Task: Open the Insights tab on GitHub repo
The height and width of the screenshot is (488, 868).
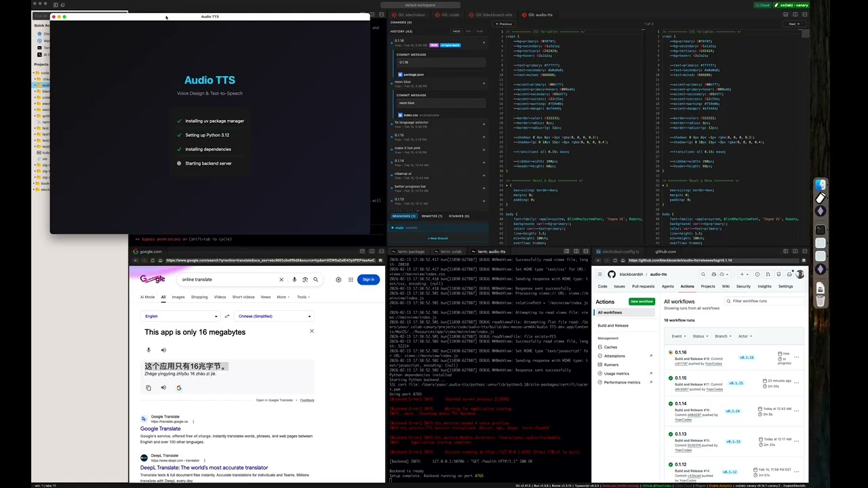Action: coord(764,286)
